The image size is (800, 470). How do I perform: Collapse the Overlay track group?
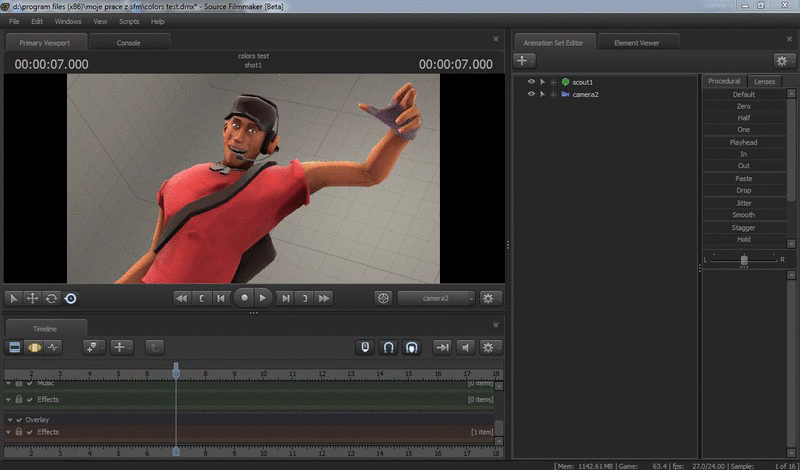point(10,420)
